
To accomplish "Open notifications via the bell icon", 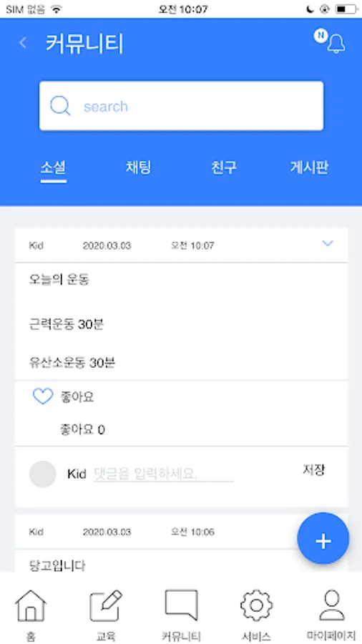I will coord(336,43).
